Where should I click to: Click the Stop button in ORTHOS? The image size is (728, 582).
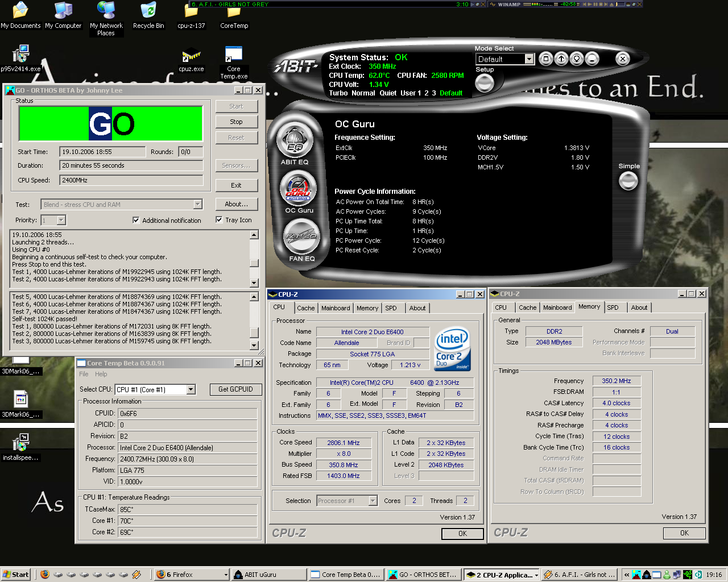coord(236,122)
